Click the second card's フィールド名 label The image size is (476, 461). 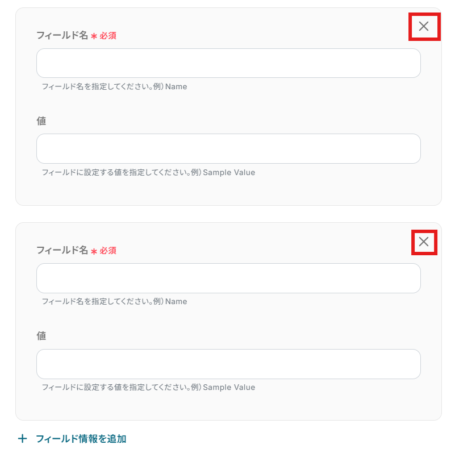click(x=62, y=250)
